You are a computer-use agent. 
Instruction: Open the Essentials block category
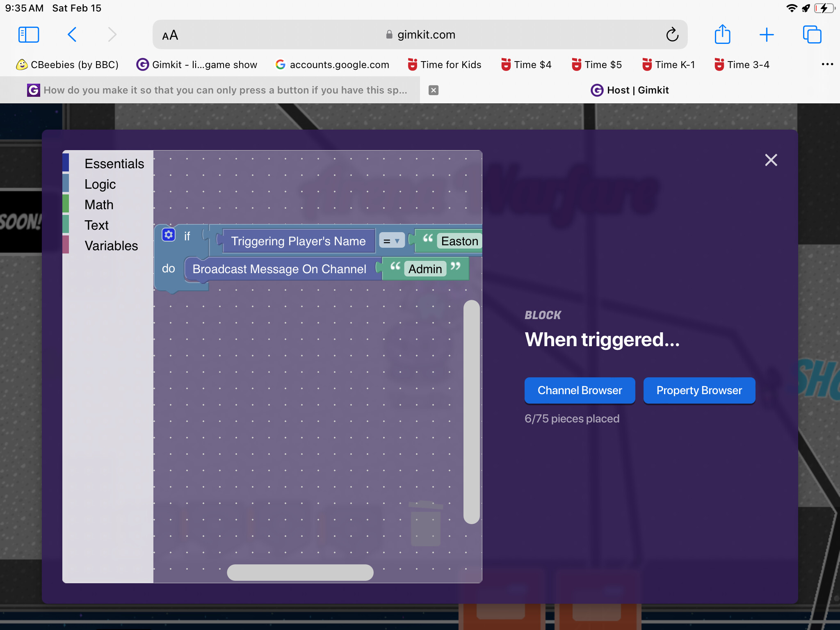[x=114, y=163]
